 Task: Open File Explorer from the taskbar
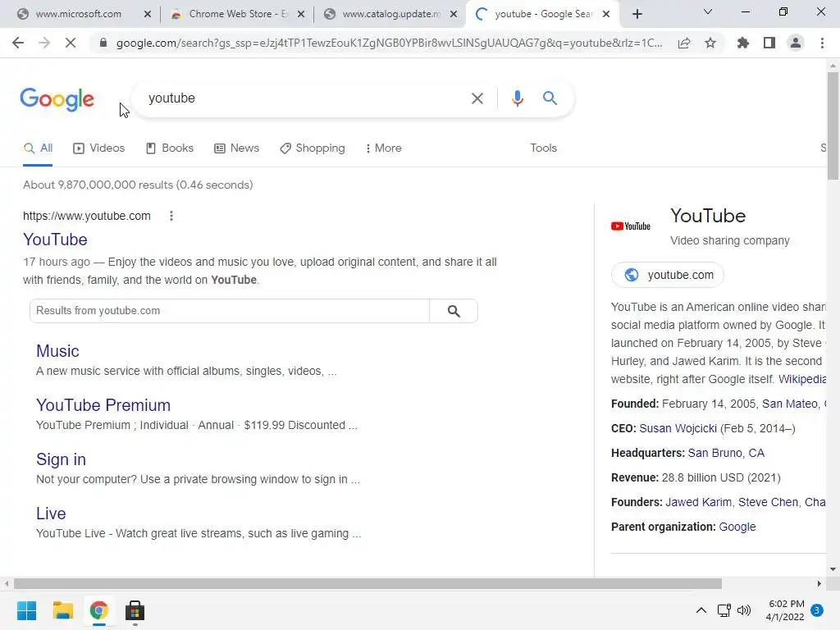click(62, 610)
